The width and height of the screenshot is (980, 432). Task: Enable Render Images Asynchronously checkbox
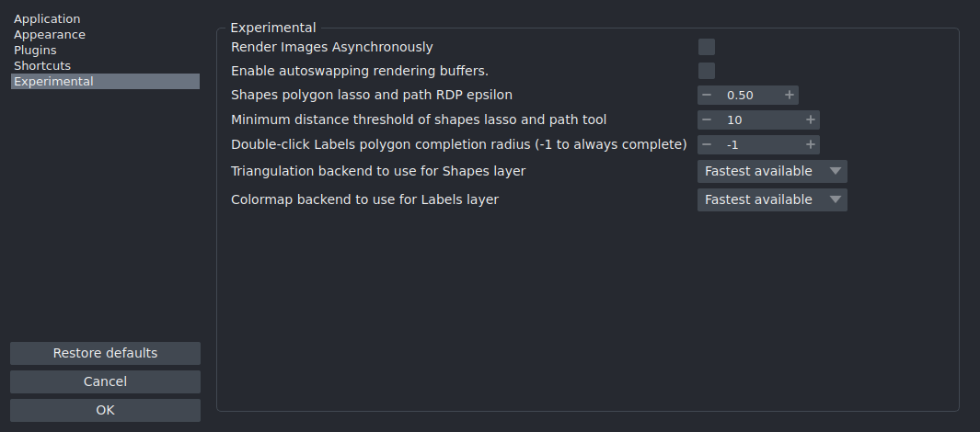(707, 47)
